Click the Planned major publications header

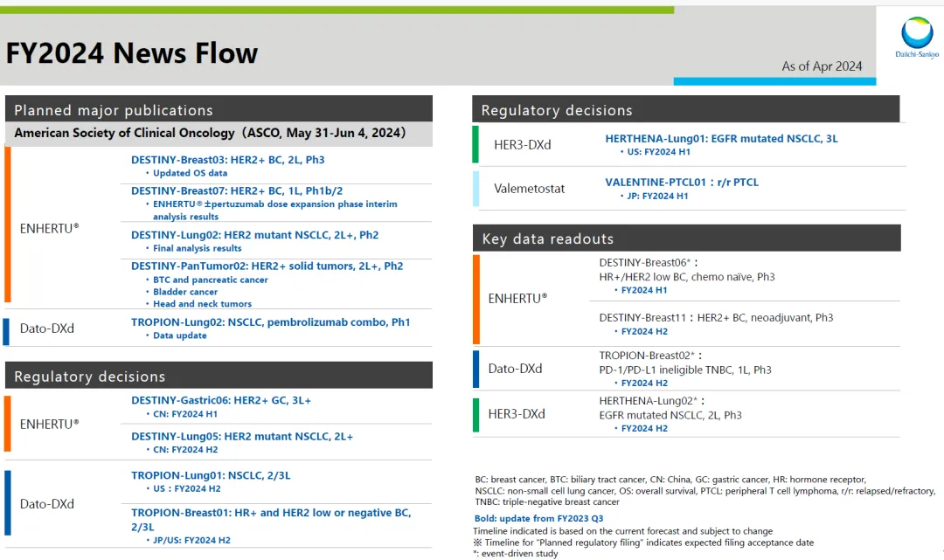(114, 110)
